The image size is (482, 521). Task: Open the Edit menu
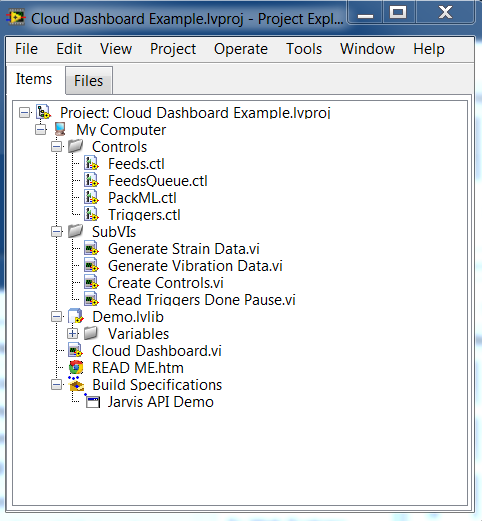point(69,49)
